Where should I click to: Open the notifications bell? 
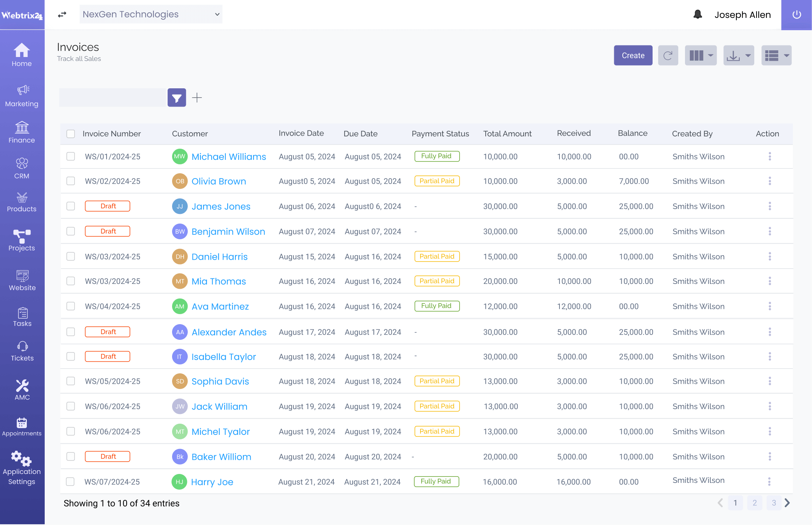point(698,15)
